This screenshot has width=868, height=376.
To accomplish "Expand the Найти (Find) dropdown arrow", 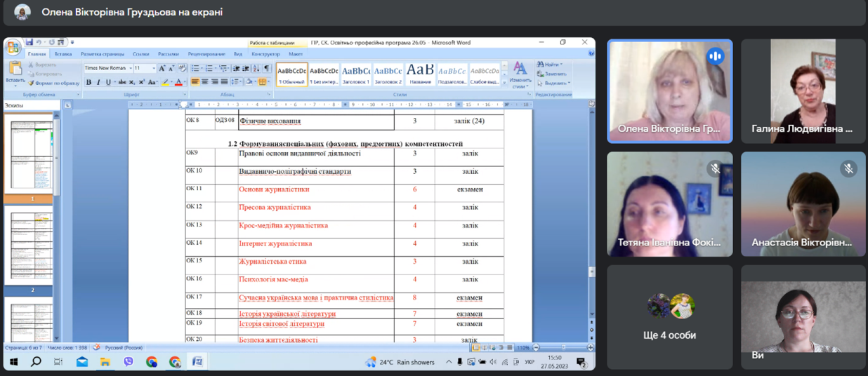I will (562, 65).
